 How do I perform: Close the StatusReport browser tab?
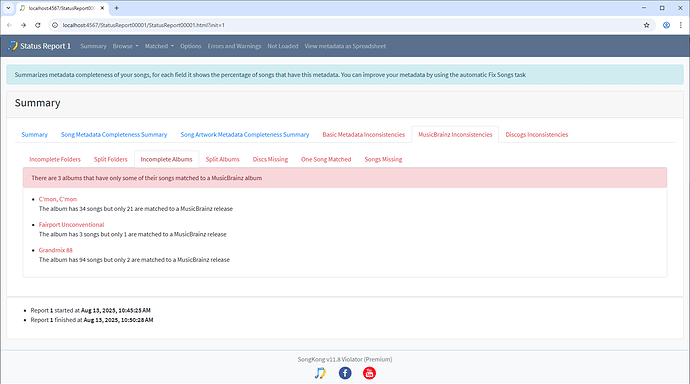pos(102,8)
